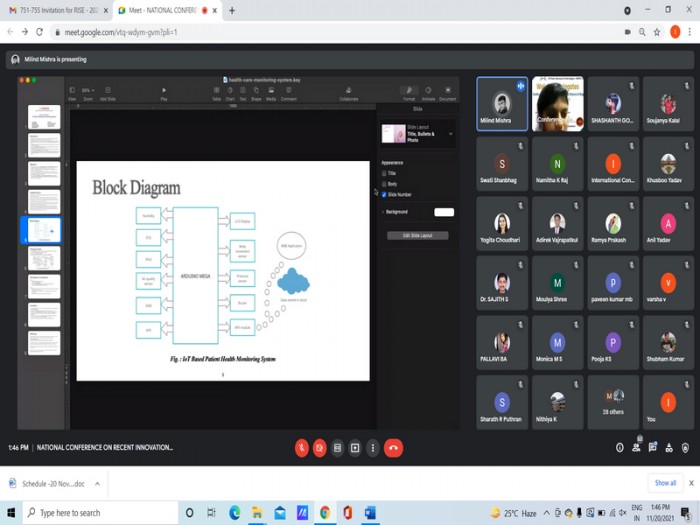This screenshot has height=525, width=700.
Task: Enable the Body appearance checkbox
Action: [x=385, y=184]
